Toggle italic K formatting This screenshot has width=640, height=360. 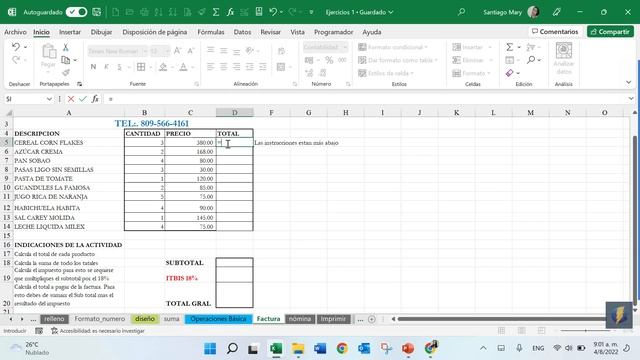point(107,67)
